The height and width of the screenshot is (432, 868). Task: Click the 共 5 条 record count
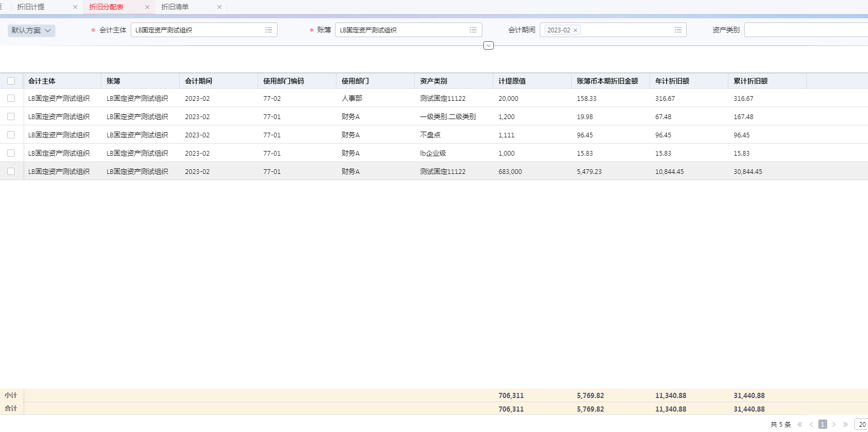pyautogui.click(x=781, y=424)
